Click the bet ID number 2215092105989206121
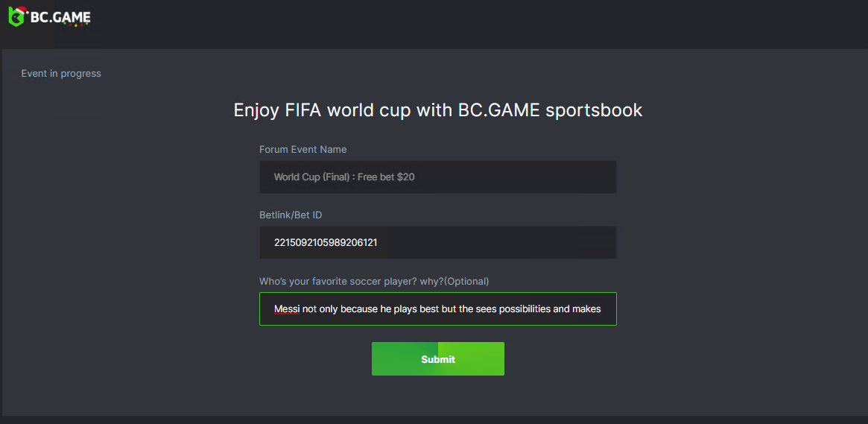Screen dimensions: 868x424 (326, 242)
